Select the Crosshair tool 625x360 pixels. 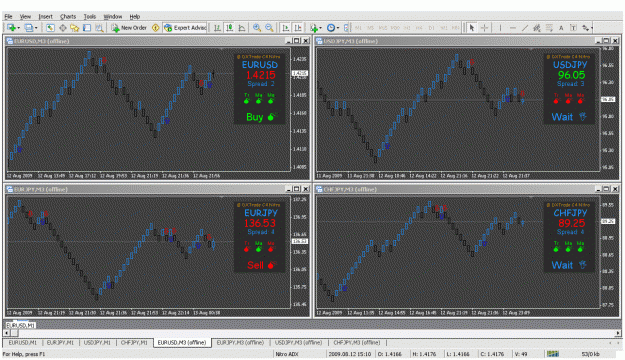pos(484,28)
